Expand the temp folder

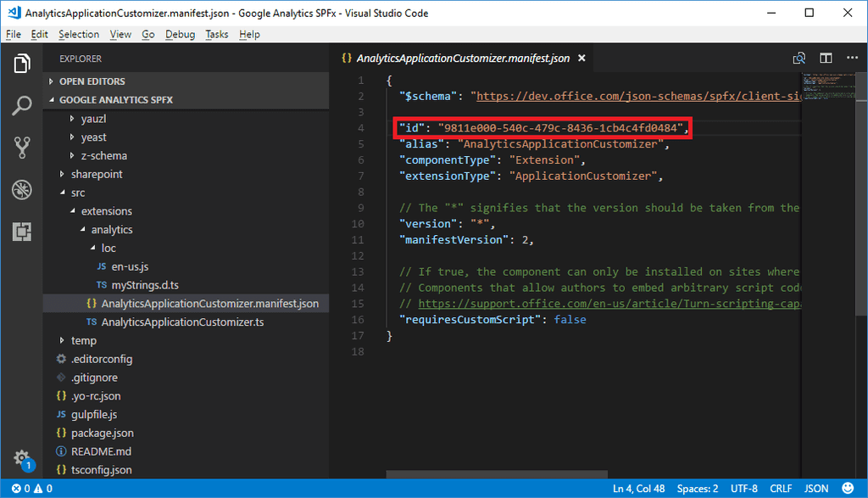click(83, 340)
